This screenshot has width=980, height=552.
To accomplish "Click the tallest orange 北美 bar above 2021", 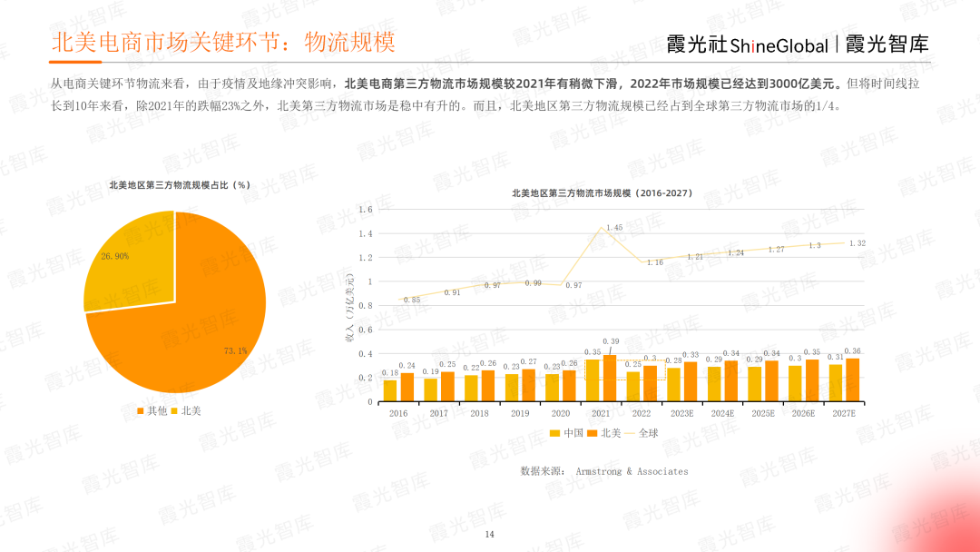I will point(611,377).
